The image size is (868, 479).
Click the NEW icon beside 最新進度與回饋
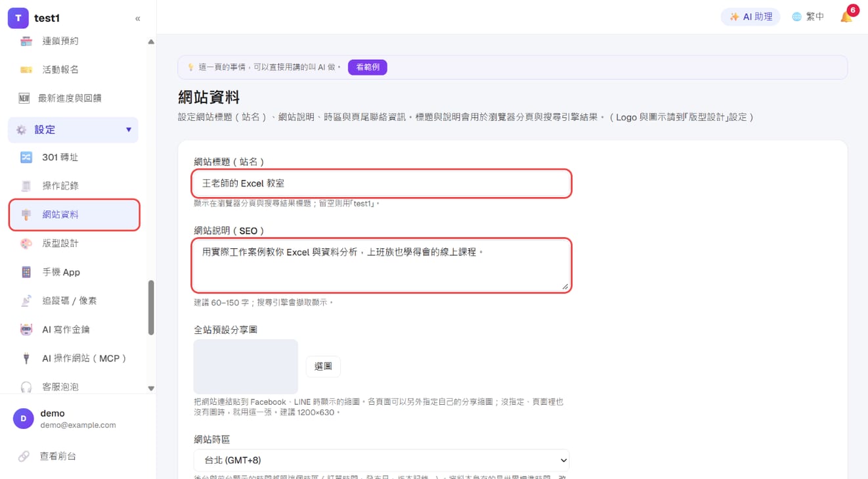[24, 99]
